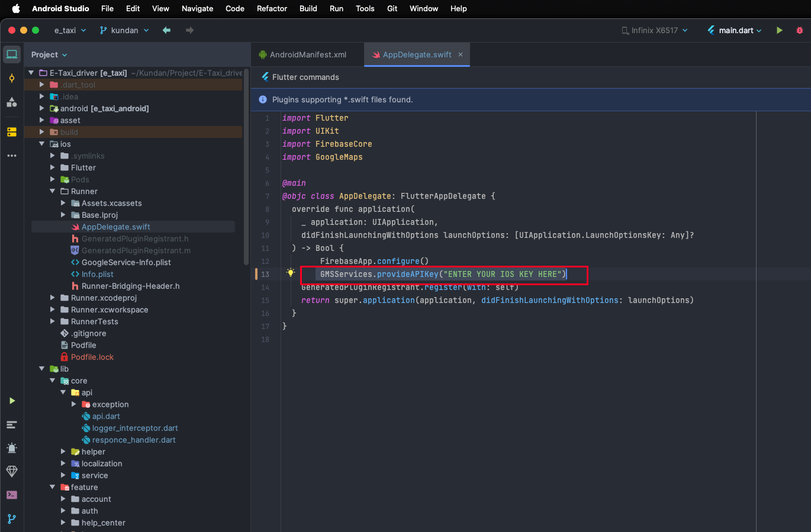Select the Runner.xcworkspace folder

click(x=110, y=309)
